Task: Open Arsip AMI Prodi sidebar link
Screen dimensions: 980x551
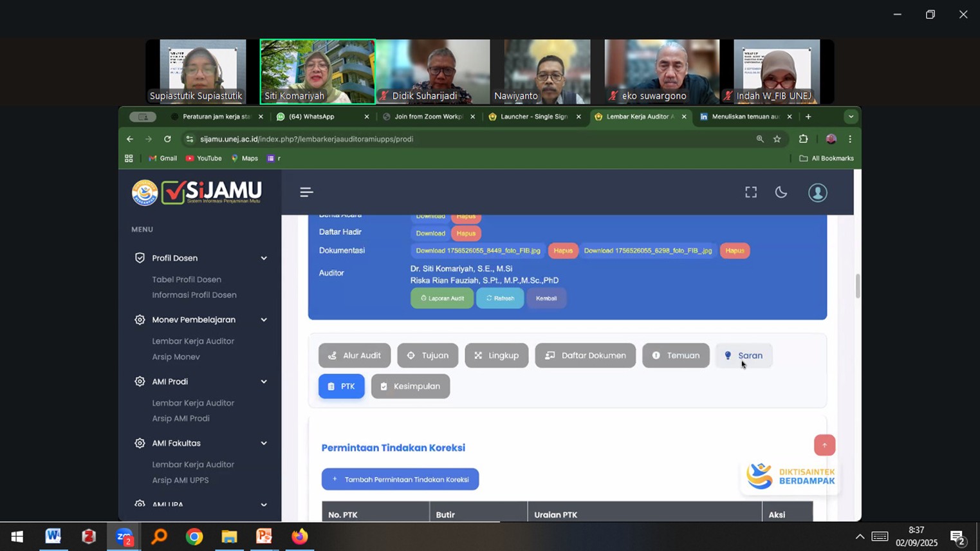Action: 181,418
